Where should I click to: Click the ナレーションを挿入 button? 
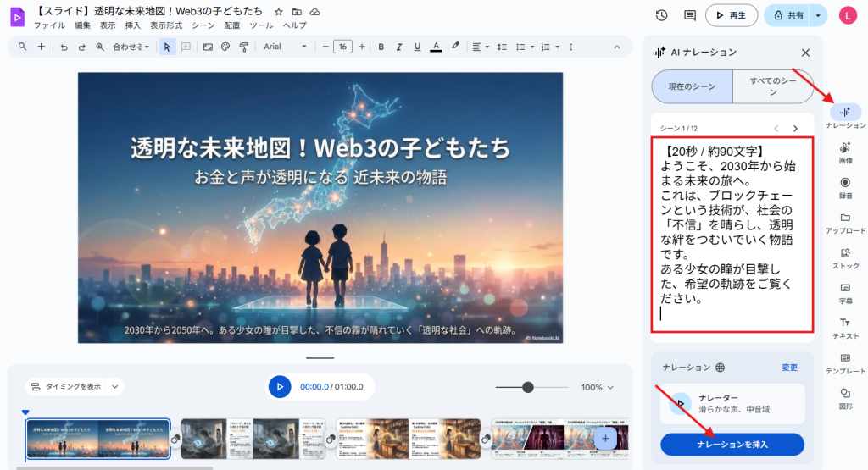tap(732, 444)
